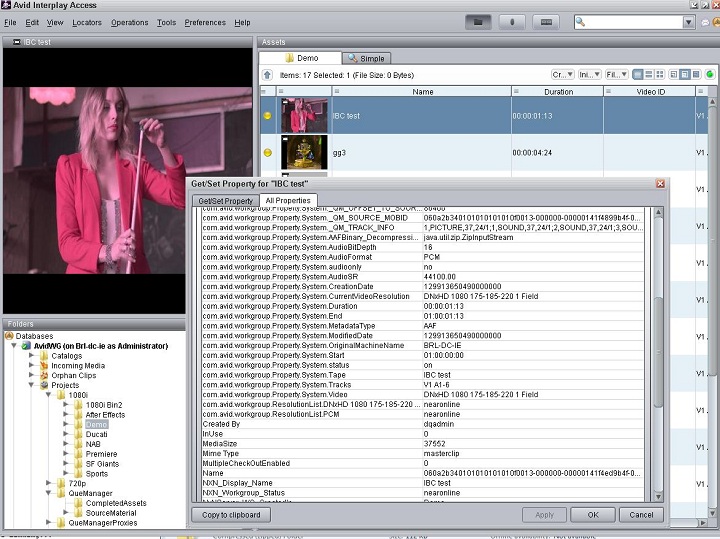Viewport: 720px width, 539px height.
Task: Open the search field dropdown arrow
Action: [x=688, y=22]
